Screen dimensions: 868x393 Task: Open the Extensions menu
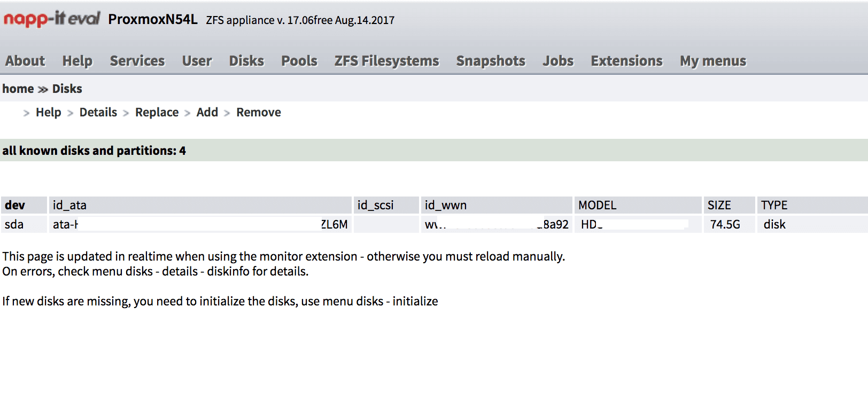[x=626, y=61]
